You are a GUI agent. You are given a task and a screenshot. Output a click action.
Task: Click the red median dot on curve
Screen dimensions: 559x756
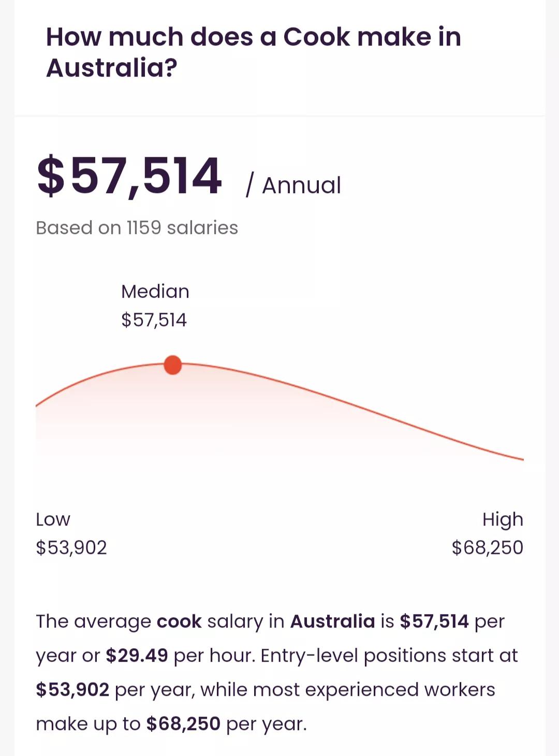(172, 365)
